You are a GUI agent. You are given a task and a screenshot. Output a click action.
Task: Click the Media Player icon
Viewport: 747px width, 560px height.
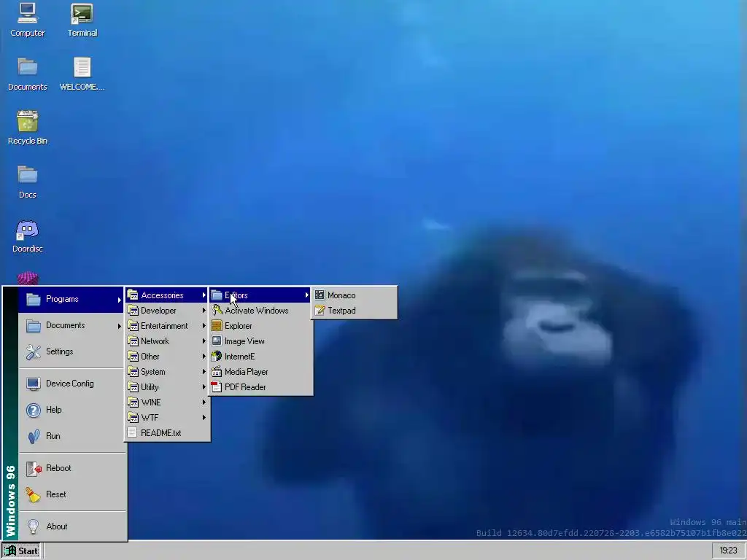[217, 371]
